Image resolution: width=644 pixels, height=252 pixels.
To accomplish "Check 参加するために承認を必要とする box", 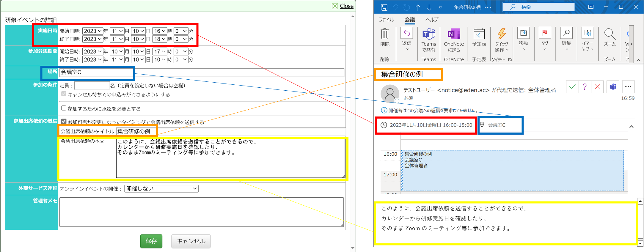I will (64, 108).
